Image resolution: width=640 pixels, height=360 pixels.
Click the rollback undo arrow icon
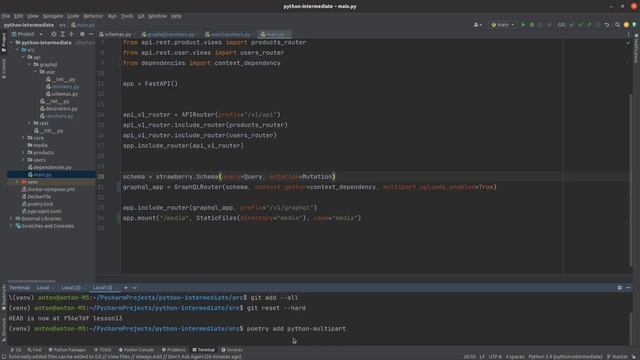607,25
